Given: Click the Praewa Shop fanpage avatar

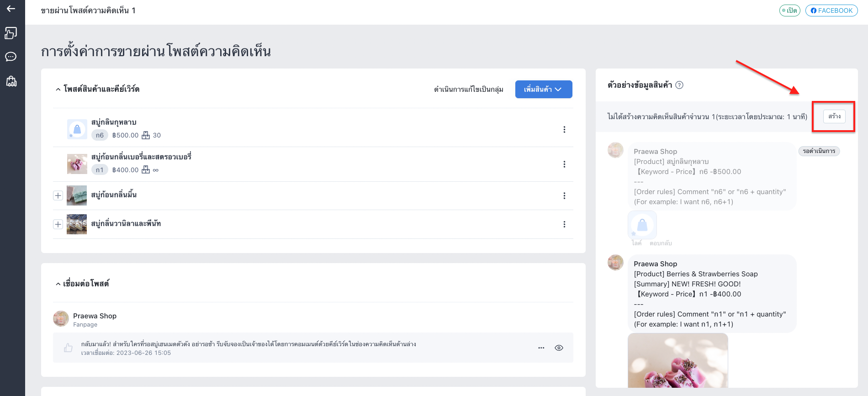Looking at the screenshot, I should pos(61,319).
